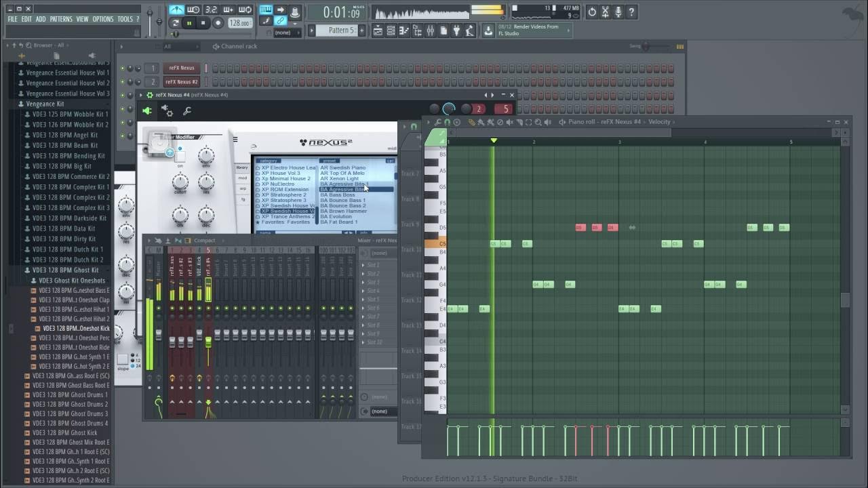The width and height of the screenshot is (868, 488).
Task: Open the TOOLS menu
Action: [x=125, y=19]
